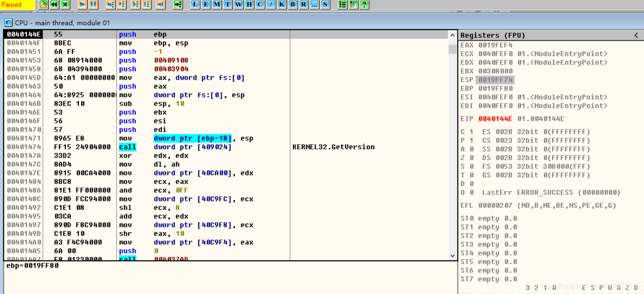Image resolution: width=644 pixels, height=294 pixels.
Task: Open a new executable file via toolbar
Action: click(x=43, y=4)
